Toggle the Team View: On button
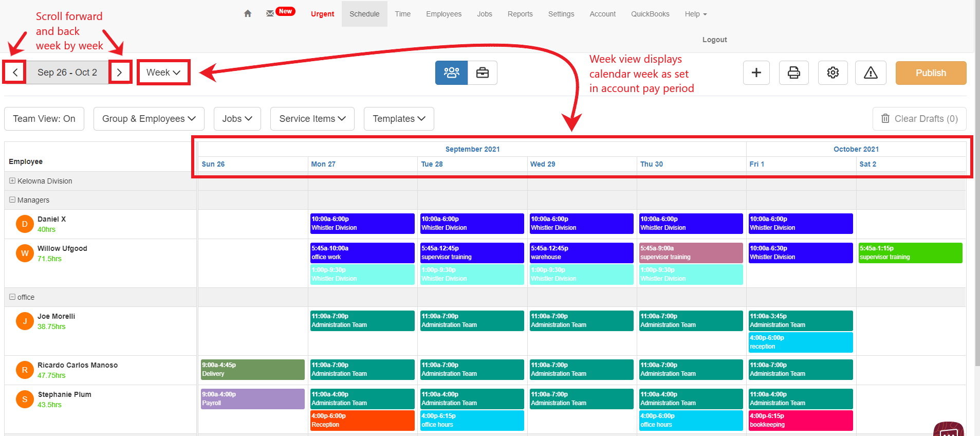Screen dimensions: 980x436 (44, 119)
